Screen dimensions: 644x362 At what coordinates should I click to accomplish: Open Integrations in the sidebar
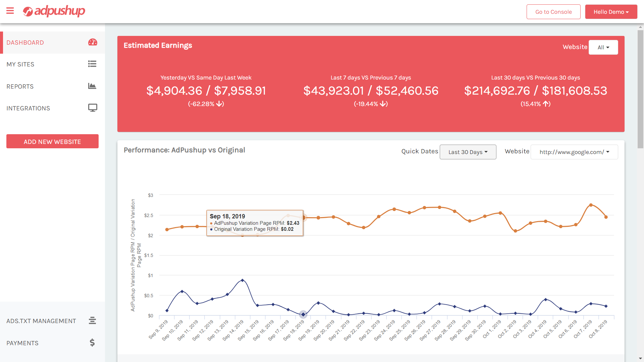point(52,108)
